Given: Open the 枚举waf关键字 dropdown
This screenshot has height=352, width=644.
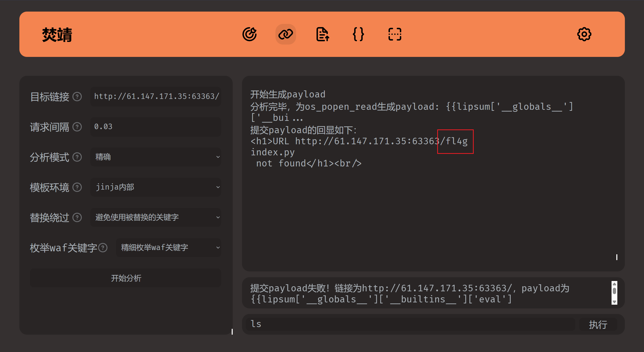Looking at the screenshot, I should point(168,248).
